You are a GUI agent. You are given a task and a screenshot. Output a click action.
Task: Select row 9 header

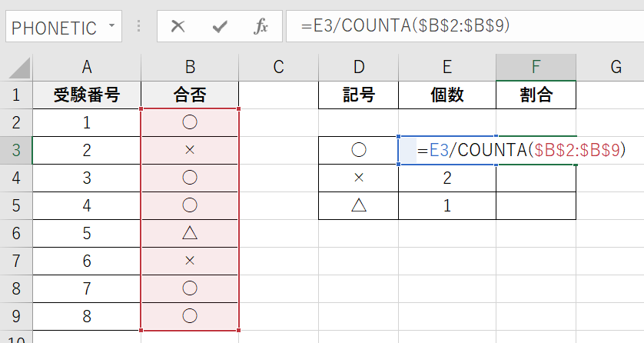click(16, 314)
